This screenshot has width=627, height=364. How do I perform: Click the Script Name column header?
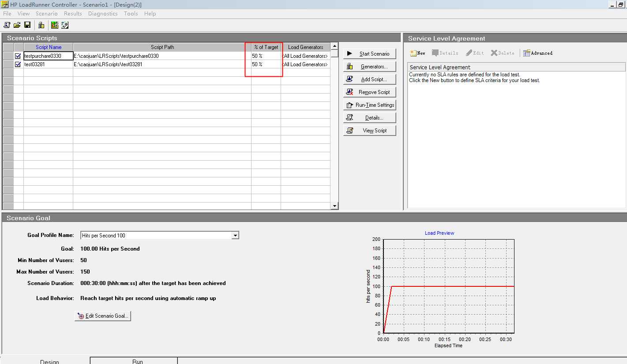[49, 47]
